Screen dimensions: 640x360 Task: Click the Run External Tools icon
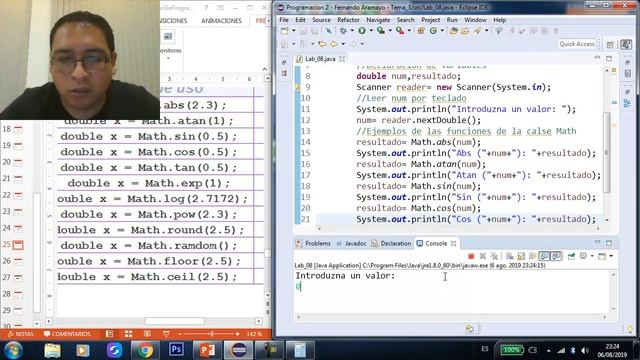400,31
